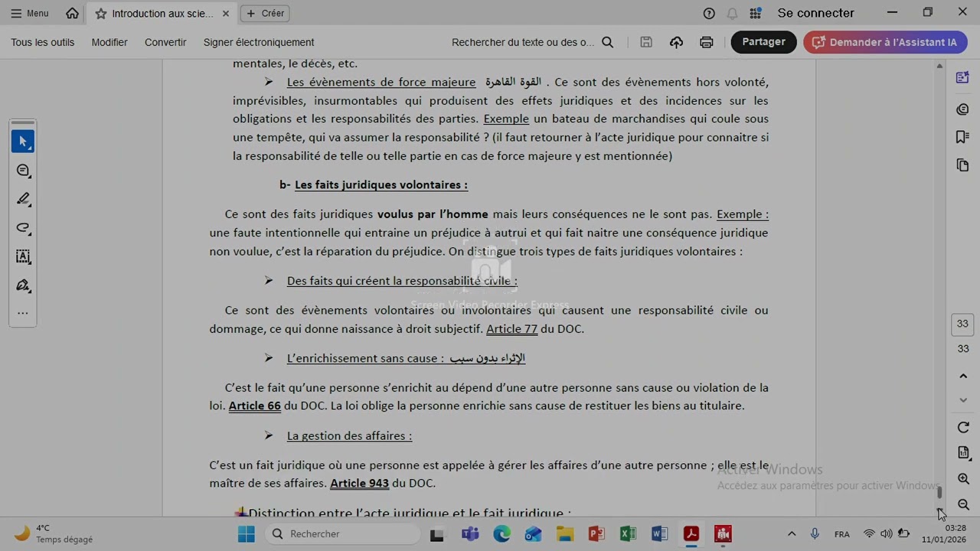This screenshot has width=980, height=551.
Task: Open the hamburger Menu button
Action: point(29,13)
